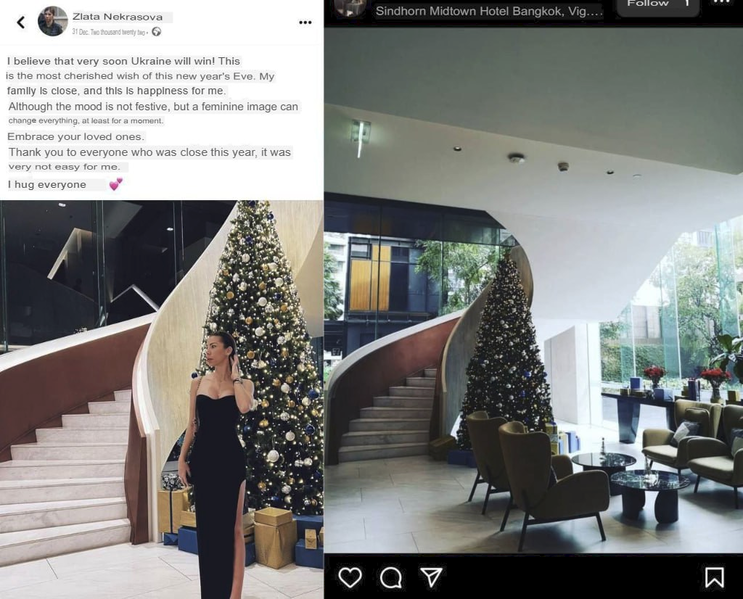Go back with the left arrow icon
Screen dimensions: 743x599
(21, 22)
